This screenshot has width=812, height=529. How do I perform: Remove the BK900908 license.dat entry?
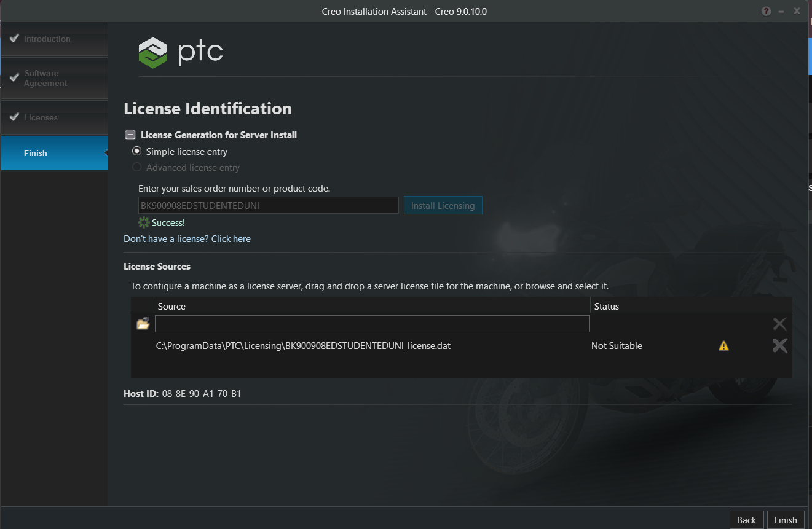point(779,345)
